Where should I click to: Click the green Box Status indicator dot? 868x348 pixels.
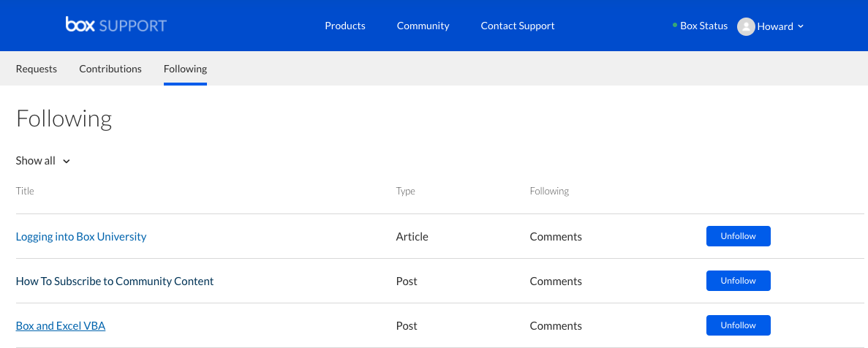[674, 25]
